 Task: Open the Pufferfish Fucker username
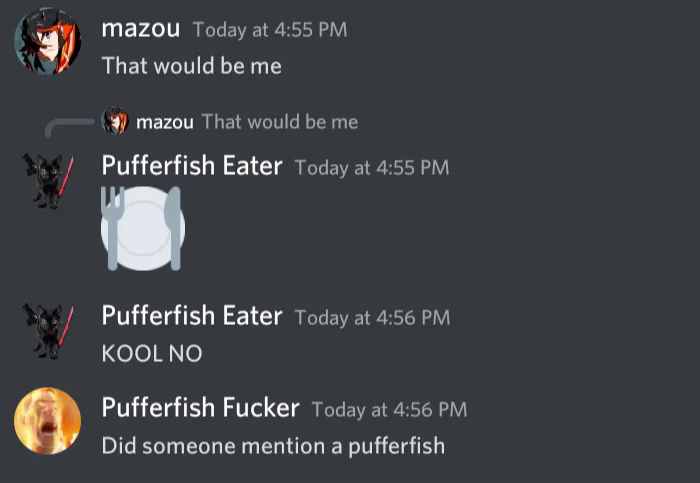tap(200, 407)
